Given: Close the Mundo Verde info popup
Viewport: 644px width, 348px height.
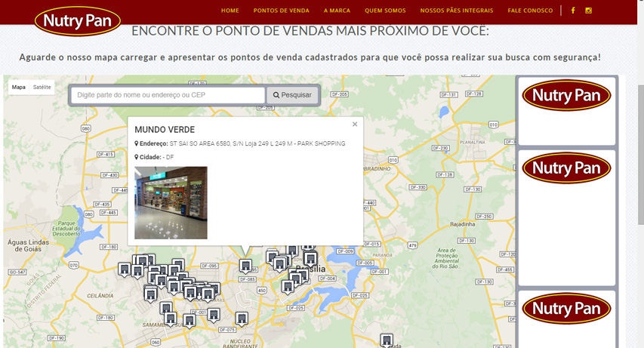Looking at the screenshot, I should click(355, 124).
